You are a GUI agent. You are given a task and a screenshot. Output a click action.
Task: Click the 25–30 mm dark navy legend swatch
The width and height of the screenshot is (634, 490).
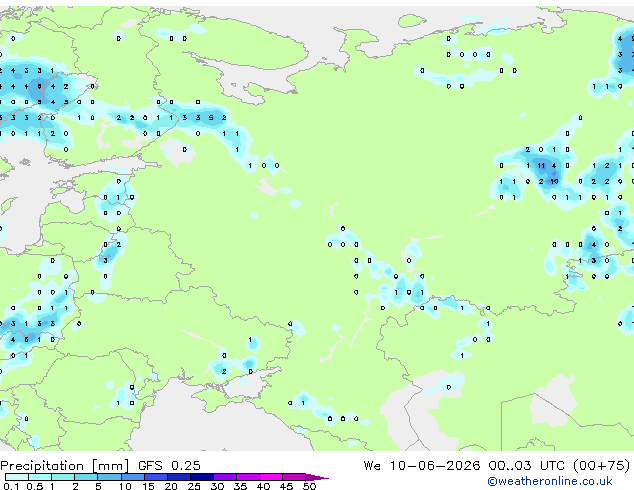click(x=202, y=477)
